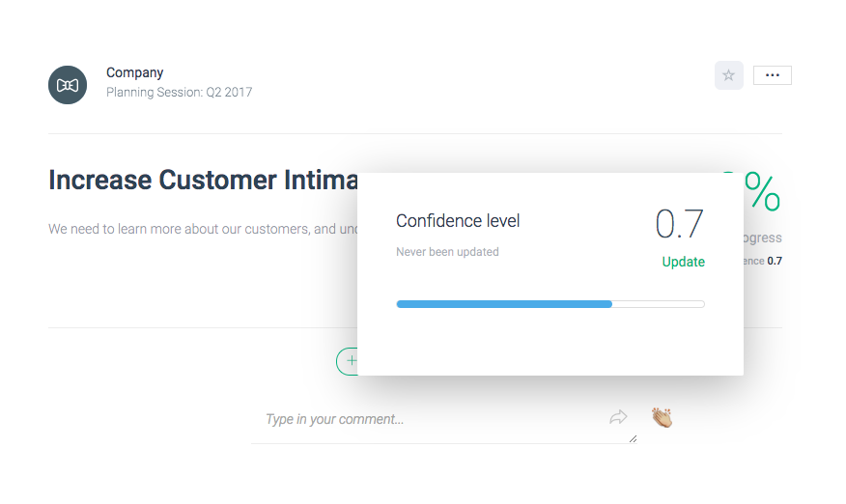Click the confidence 0.7 label at right

point(762,262)
